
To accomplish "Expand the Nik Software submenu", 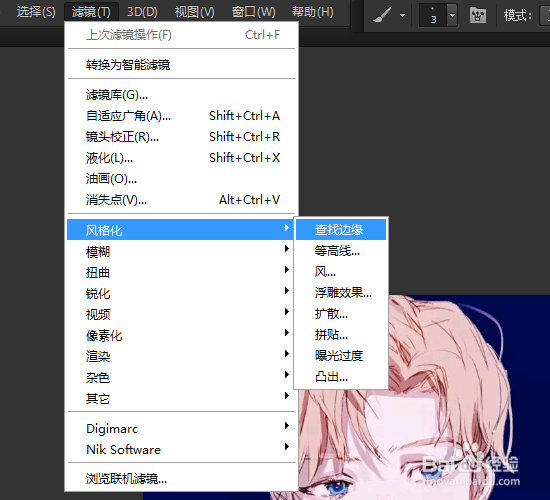I will click(x=181, y=450).
